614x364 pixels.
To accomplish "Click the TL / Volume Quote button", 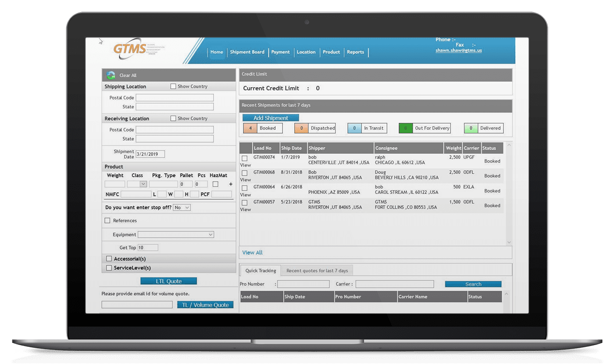I will [205, 305].
